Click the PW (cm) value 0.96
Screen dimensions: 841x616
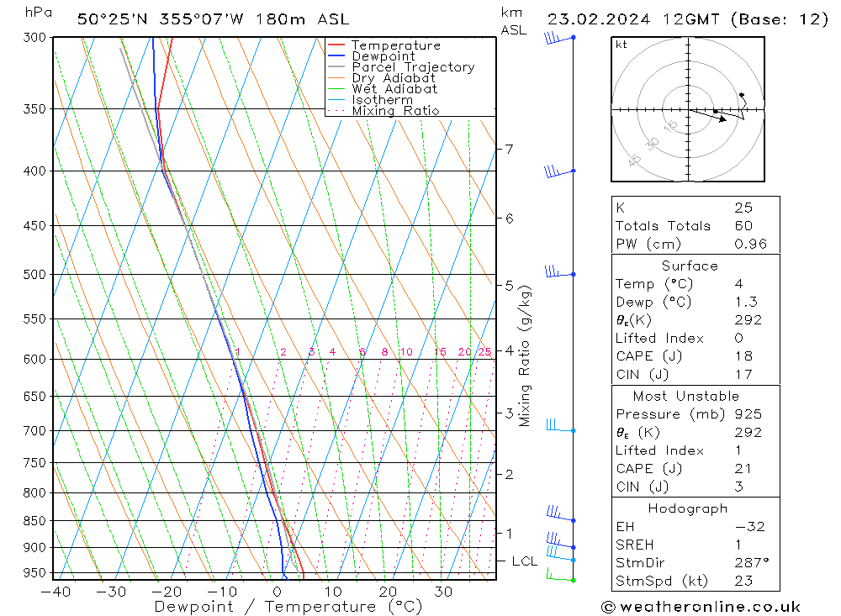(750, 244)
